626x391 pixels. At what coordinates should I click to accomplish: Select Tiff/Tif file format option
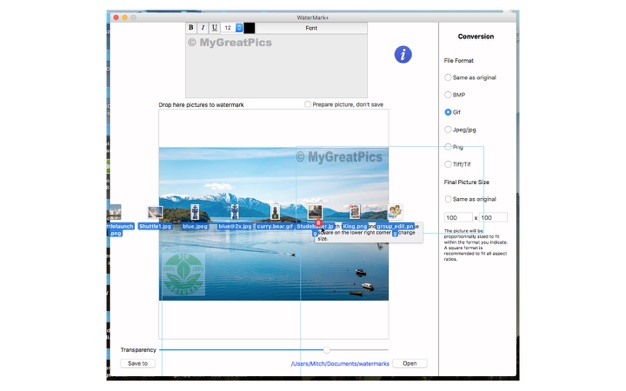coord(448,164)
